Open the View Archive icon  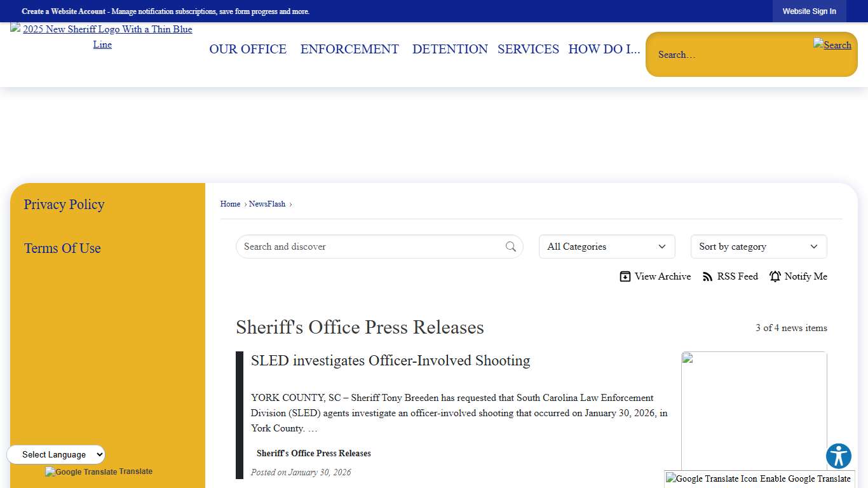(625, 276)
